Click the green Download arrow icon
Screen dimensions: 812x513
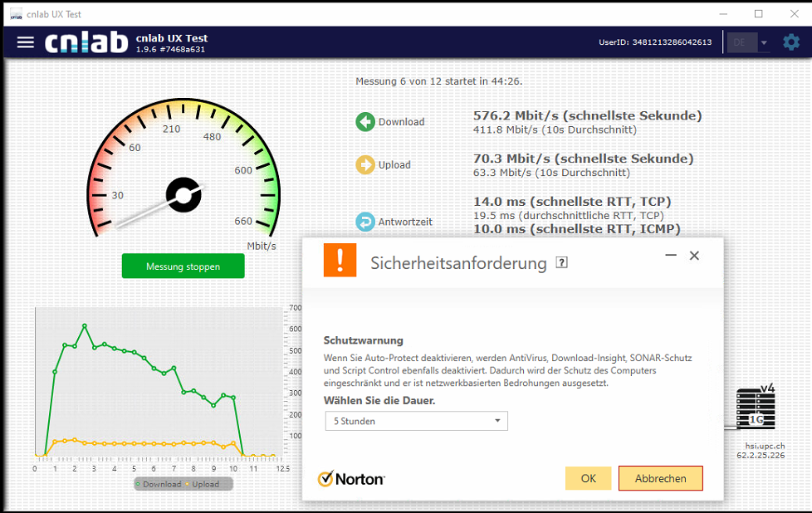pyautogui.click(x=365, y=122)
